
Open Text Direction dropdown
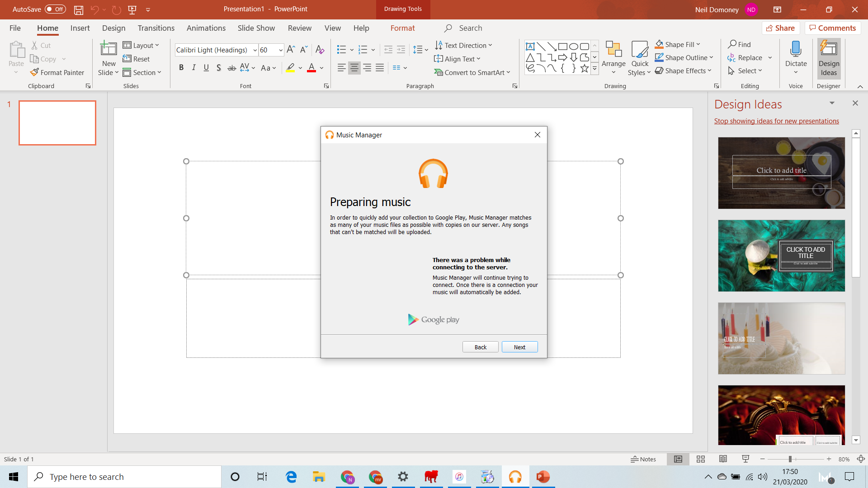[463, 45]
